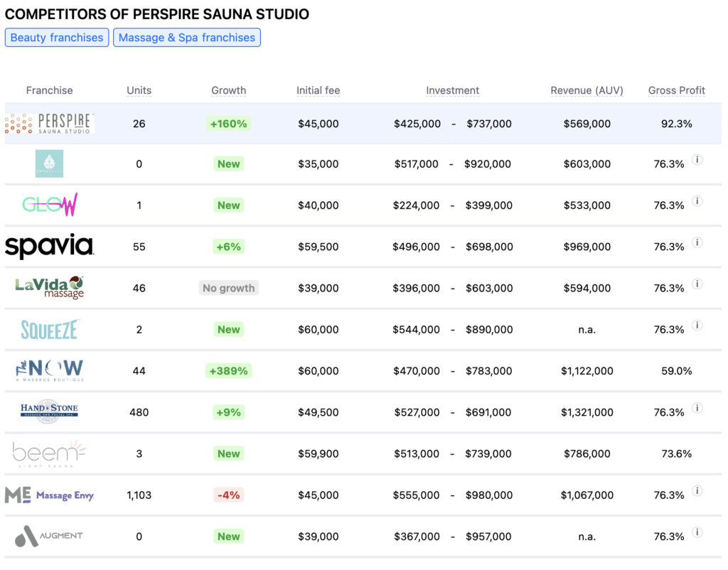Screen dimensions: 728x570
Task: Open the Augment franchise logo
Action: (49, 536)
